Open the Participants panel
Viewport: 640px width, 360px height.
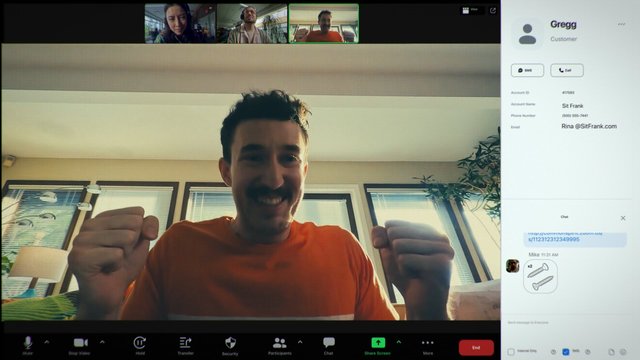(280, 346)
